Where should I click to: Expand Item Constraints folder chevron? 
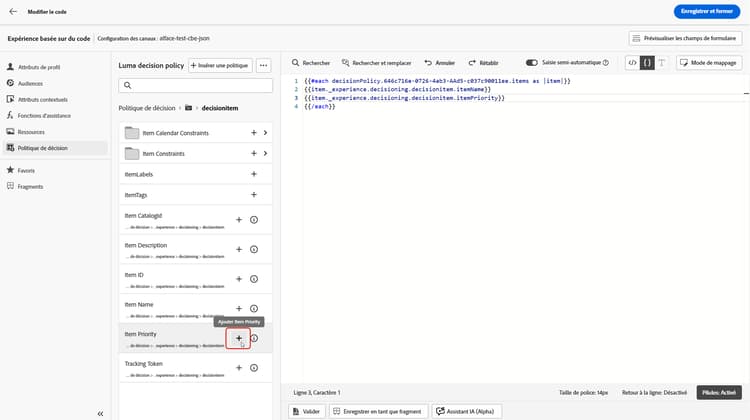[x=265, y=153]
